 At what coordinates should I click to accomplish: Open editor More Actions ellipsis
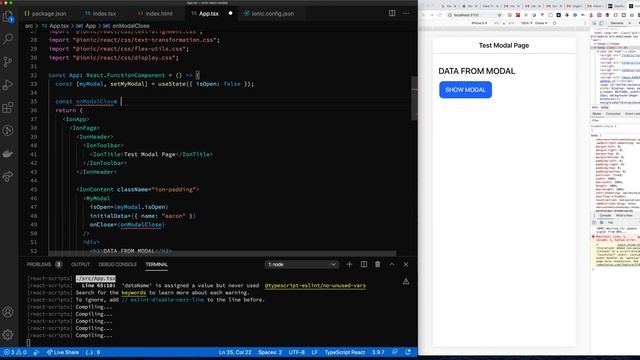pyautogui.click(x=406, y=13)
